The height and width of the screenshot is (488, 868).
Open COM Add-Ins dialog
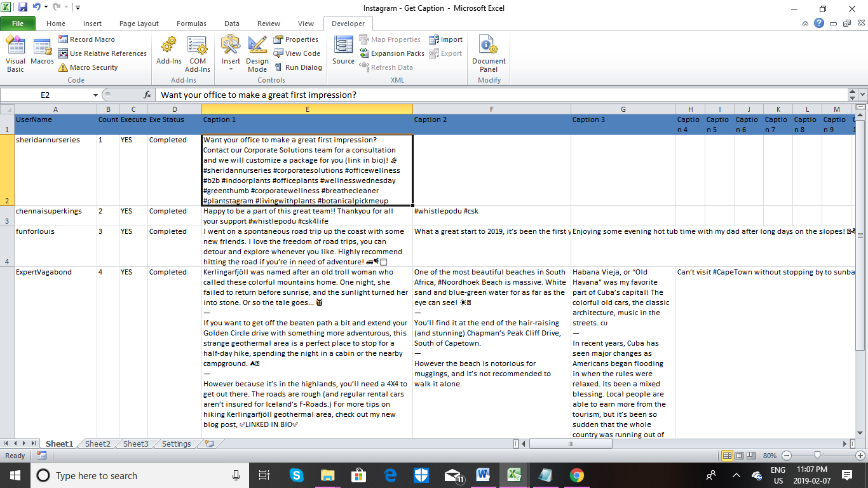[198, 55]
